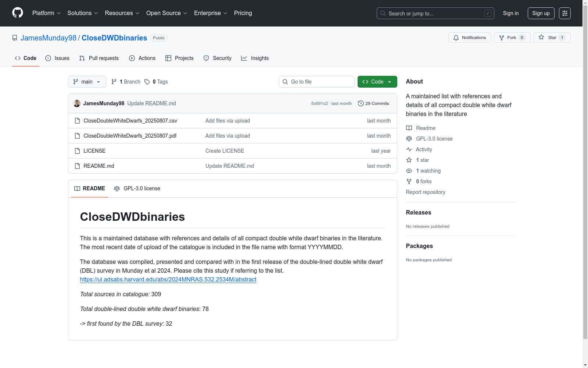
Task: Open the CloseDoubleWhiteDwarfs_20250807.csv file
Action: click(x=130, y=121)
